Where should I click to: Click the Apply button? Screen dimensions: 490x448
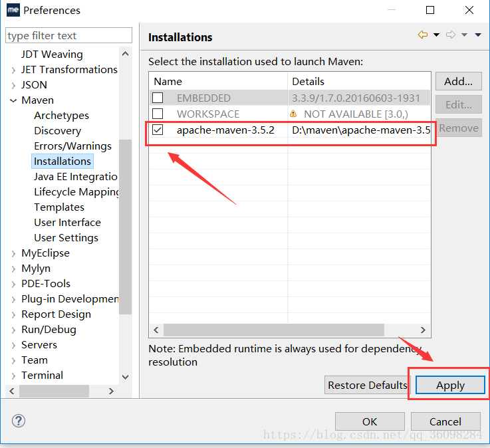point(450,386)
